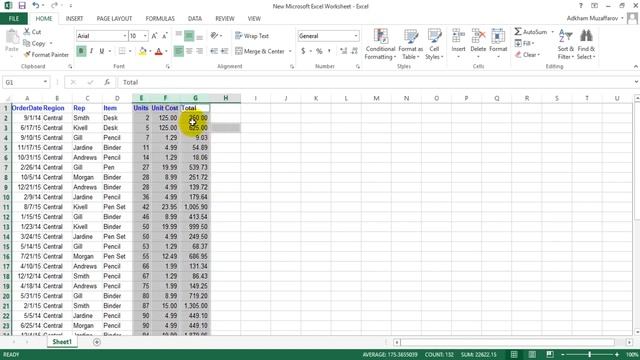The image size is (640, 360).
Task: Click the AutoSum button
Action: coord(531,32)
